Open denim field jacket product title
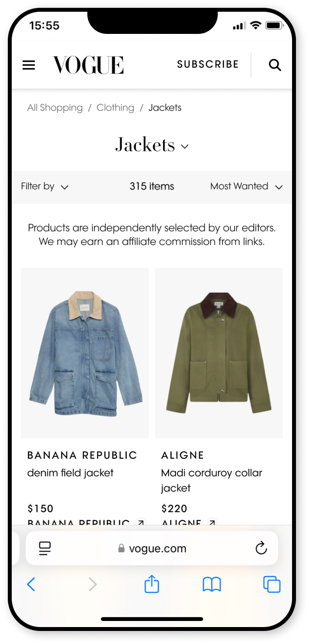This screenshot has height=644, width=309. [70, 473]
